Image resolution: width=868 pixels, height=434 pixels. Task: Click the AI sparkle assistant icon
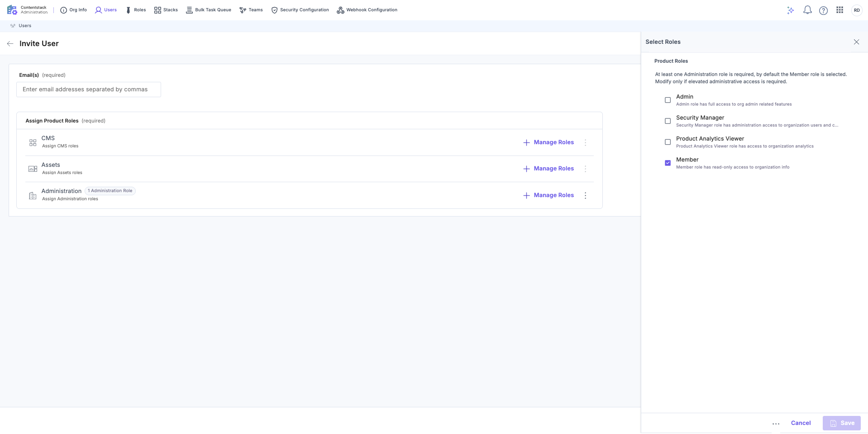click(791, 10)
